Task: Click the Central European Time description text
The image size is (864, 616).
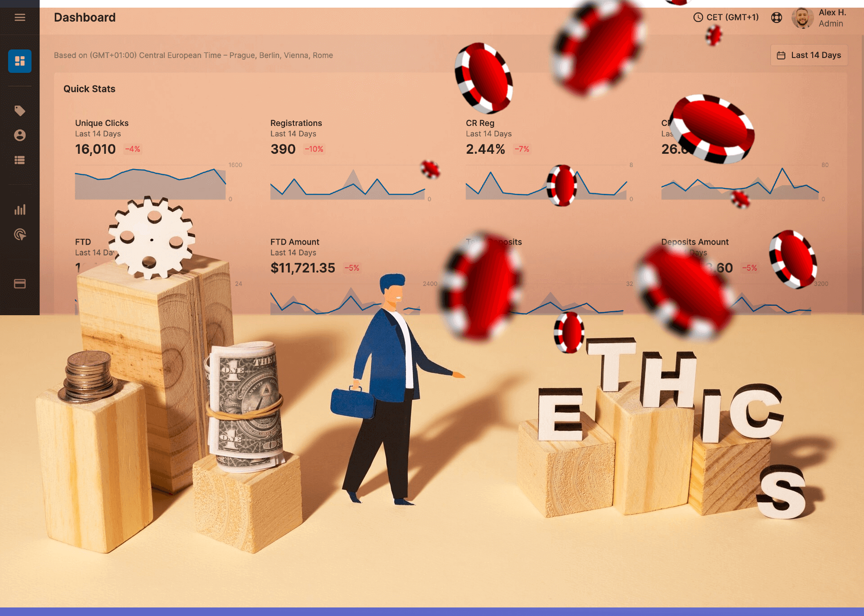Action: pos(193,55)
